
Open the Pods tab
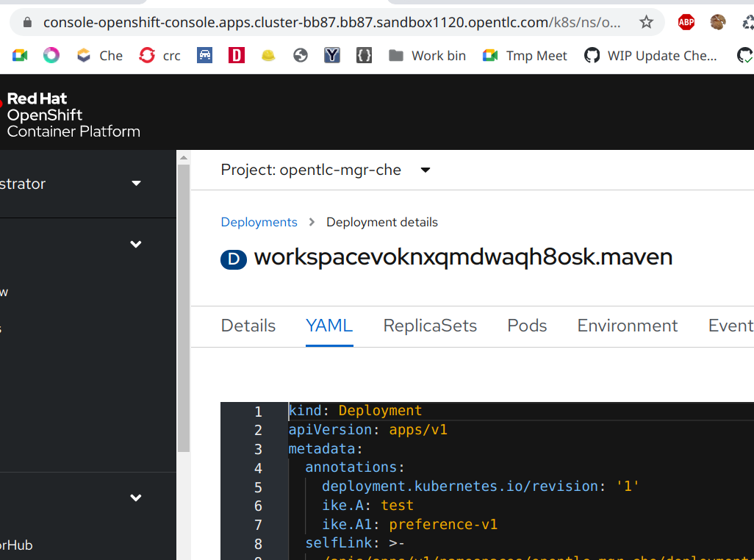click(527, 326)
